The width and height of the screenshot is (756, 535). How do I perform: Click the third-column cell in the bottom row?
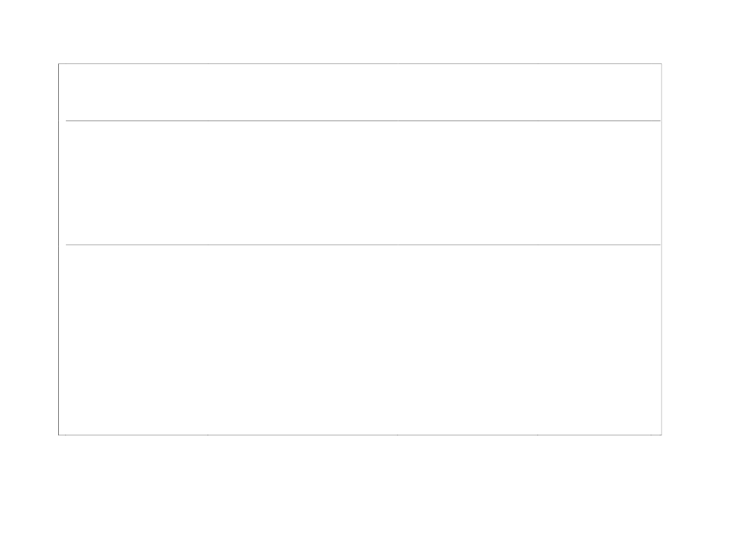(x=467, y=340)
